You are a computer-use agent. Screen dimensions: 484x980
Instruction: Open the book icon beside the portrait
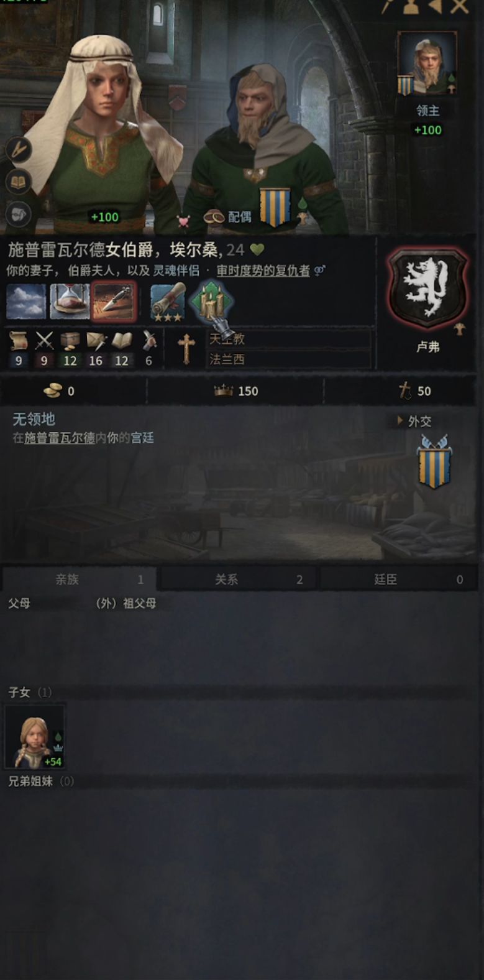19,182
